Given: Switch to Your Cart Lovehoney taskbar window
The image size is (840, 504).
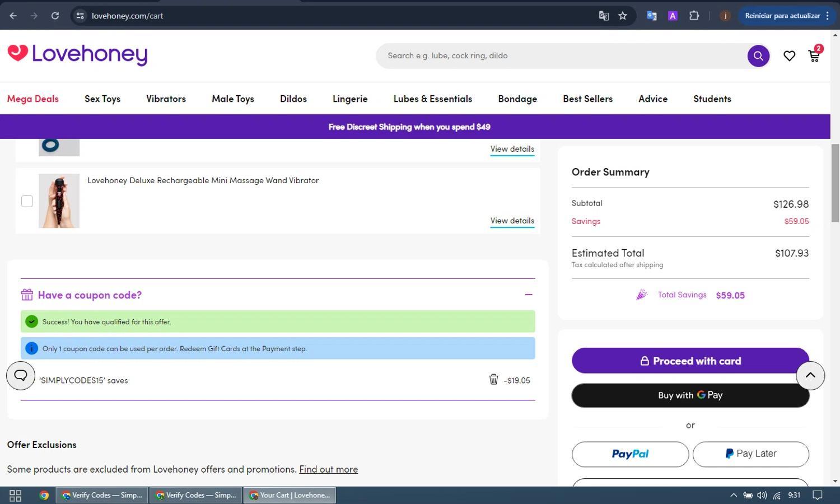Looking at the screenshot, I should [x=290, y=495].
